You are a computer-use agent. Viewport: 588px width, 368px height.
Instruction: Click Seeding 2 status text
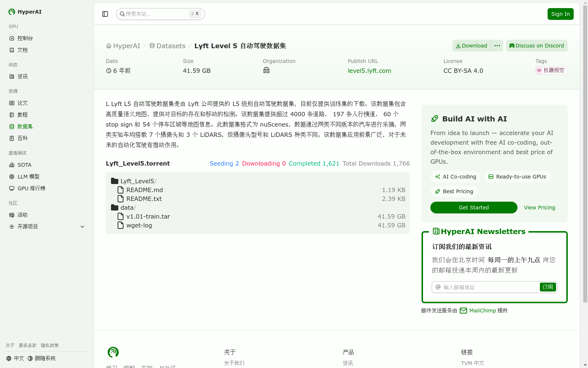tap(224, 163)
